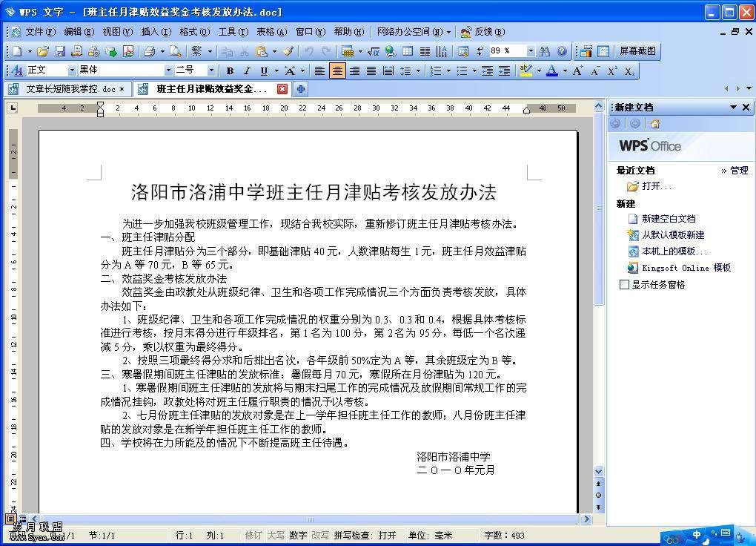Image resolution: width=756 pixels, height=546 pixels.
Task: Open the zoom percentage dropdown
Action: tap(531, 50)
